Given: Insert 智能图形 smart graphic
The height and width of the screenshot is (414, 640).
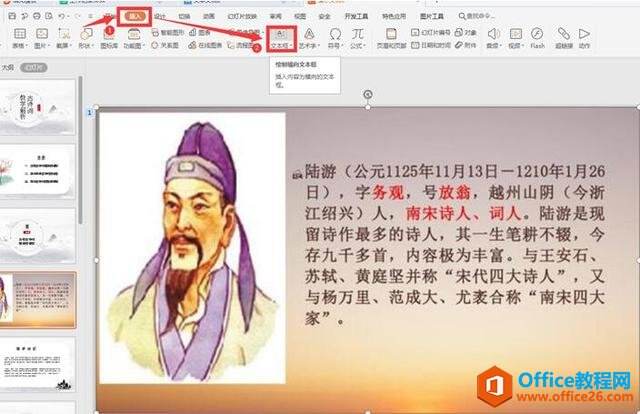Looking at the screenshot, I should [x=168, y=32].
